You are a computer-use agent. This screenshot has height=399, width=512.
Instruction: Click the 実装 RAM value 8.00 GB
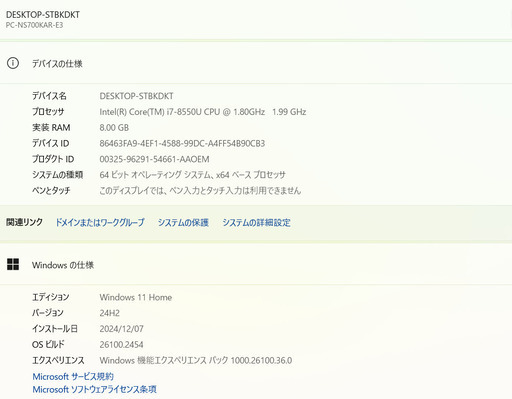tap(114, 128)
